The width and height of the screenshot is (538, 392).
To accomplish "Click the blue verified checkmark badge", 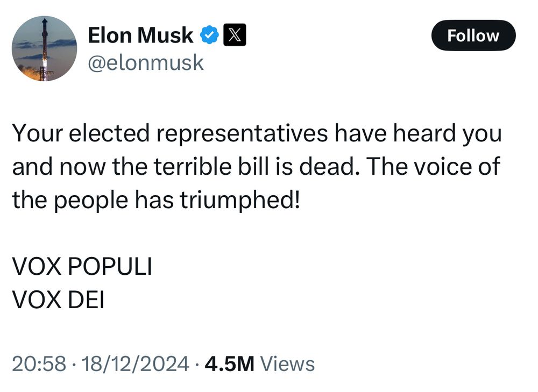I will point(210,36).
